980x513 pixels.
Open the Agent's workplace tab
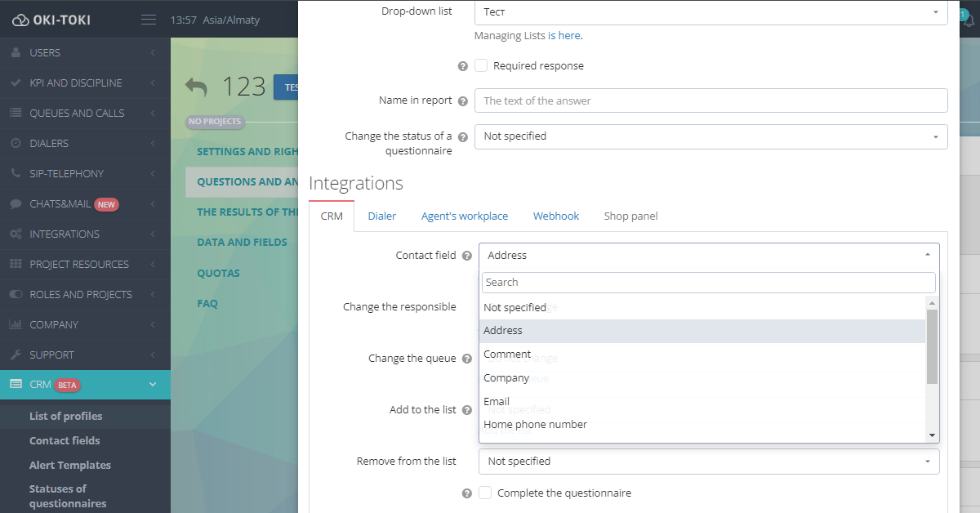(x=464, y=216)
